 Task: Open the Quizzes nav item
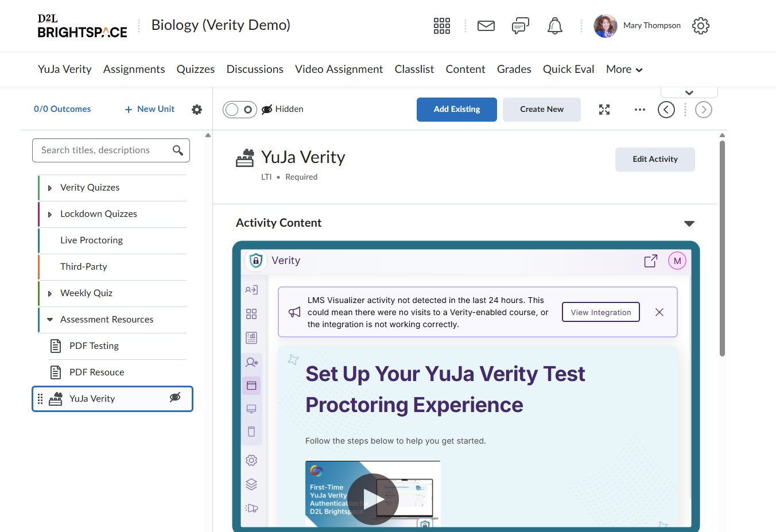[x=196, y=69]
